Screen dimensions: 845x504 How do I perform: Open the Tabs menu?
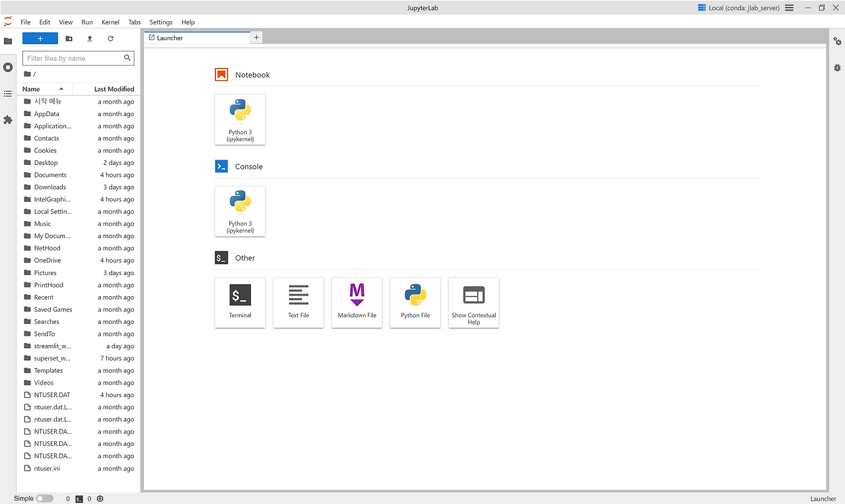(x=135, y=22)
